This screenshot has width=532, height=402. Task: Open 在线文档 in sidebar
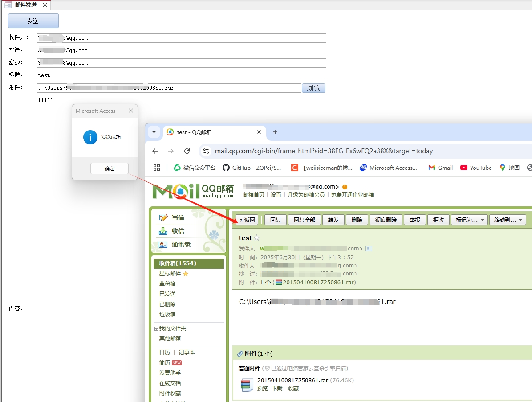tap(170, 383)
